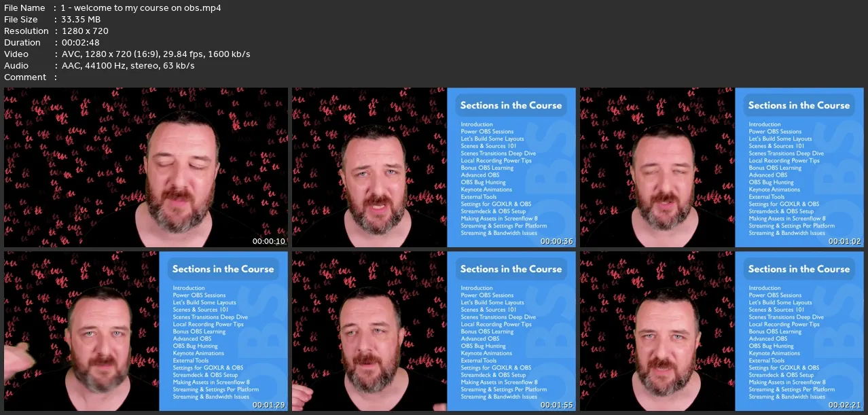Click the 'Duration' label
868x415 pixels.
22,43
